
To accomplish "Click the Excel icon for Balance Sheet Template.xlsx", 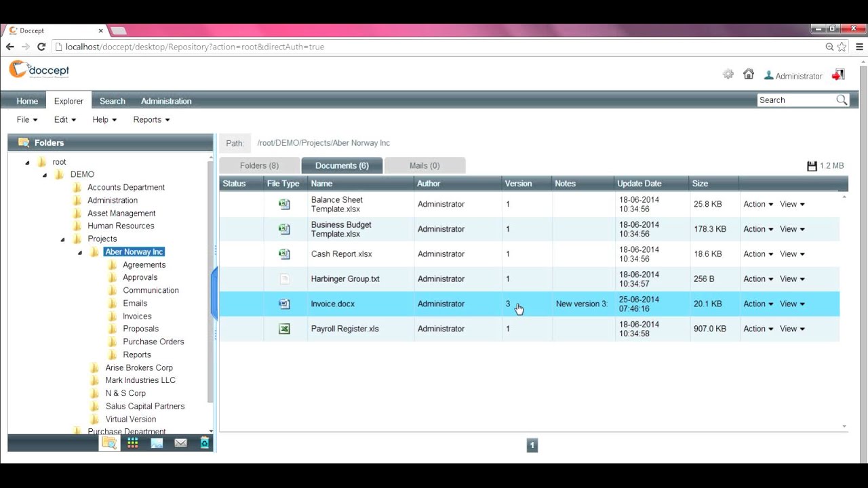I will (x=285, y=204).
